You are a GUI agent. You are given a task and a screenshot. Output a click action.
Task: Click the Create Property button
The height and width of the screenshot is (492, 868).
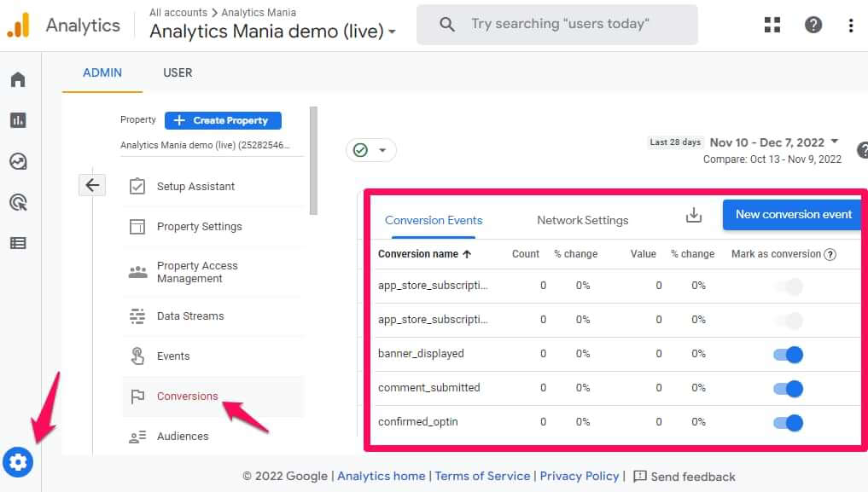pyautogui.click(x=223, y=120)
